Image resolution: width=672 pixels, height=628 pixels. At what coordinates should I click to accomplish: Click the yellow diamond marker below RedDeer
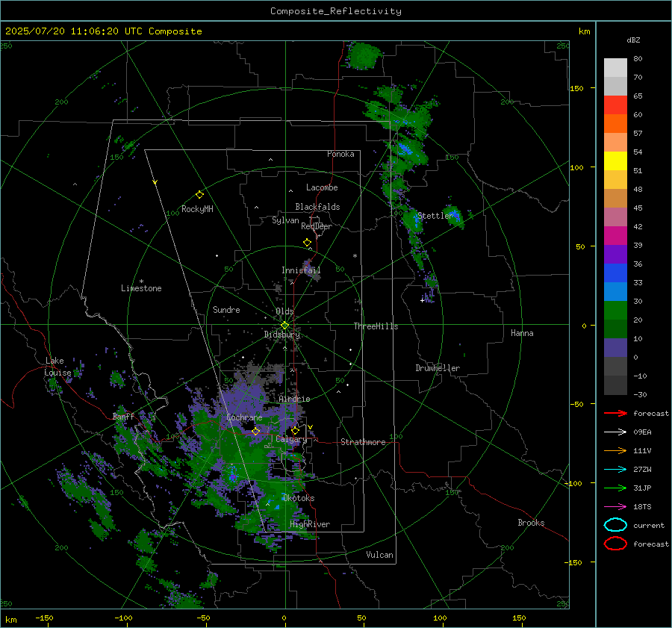click(x=308, y=243)
